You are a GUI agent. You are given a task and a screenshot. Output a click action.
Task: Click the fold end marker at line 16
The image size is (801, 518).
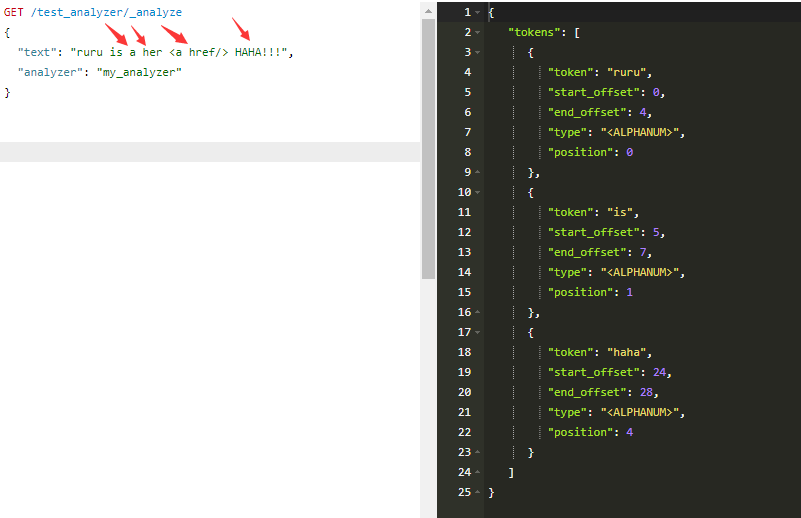pos(478,312)
